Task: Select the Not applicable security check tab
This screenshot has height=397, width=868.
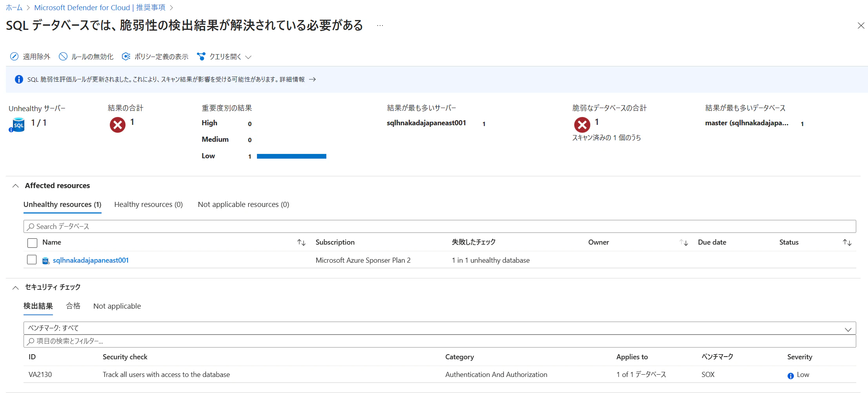Action: point(117,306)
